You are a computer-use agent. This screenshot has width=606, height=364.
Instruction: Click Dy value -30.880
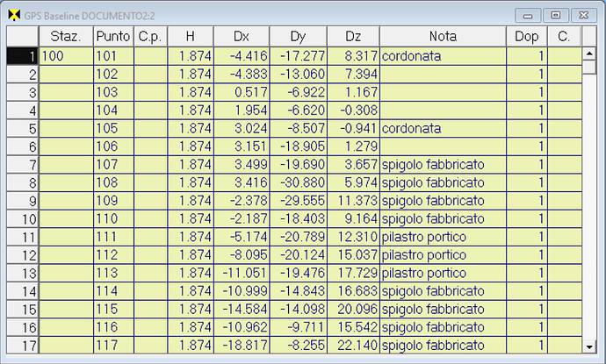[x=299, y=182]
